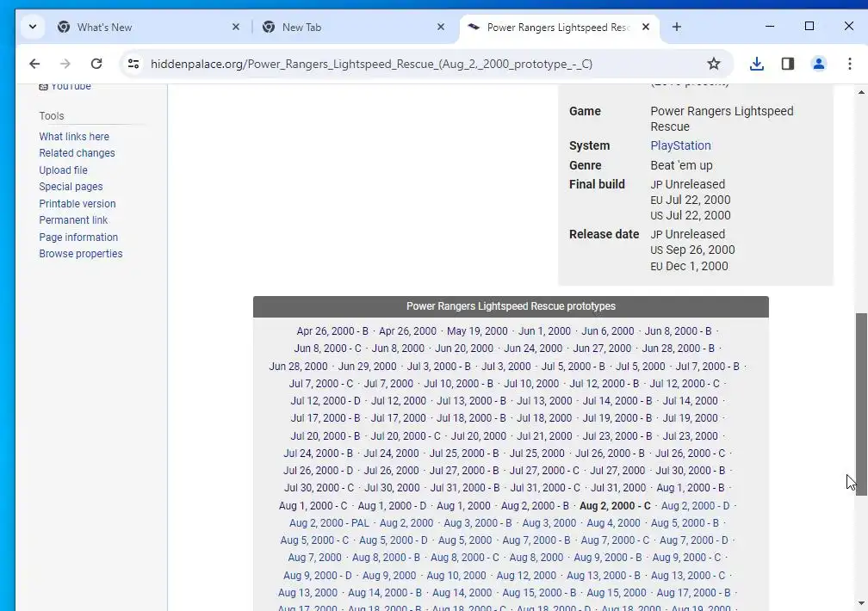868x611 pixels.
Task: Open the Jul 7, 2000 - C prototype
Action: pos(320,384)
